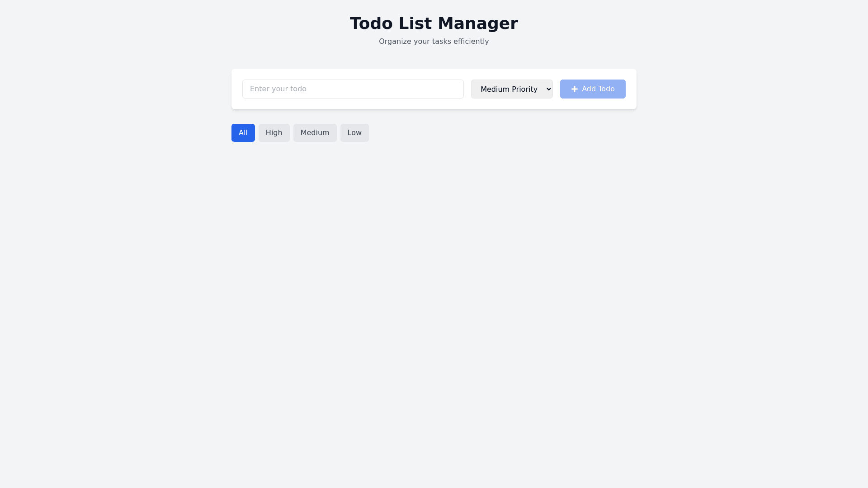The height and width of the screenshot is (488, 868).
Task: Click the Medium filter button below the form
Action: (x=315, y=133)
